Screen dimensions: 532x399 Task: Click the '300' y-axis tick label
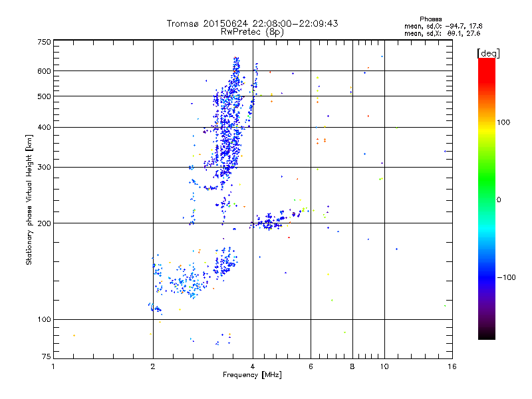[44, 168]
